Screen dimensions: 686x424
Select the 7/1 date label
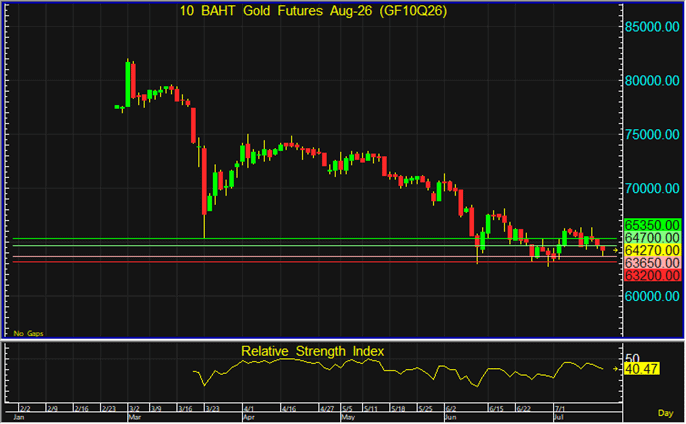[560, 409]
